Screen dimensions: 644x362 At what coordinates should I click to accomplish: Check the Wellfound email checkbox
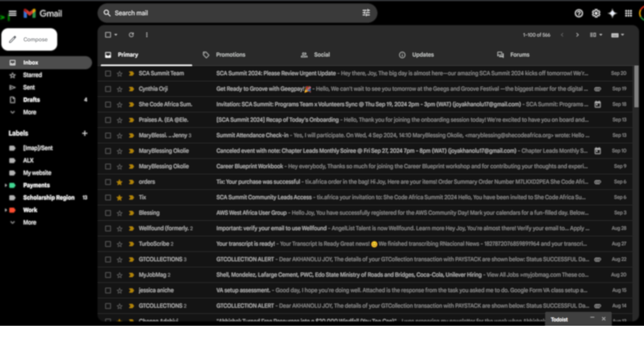[x=108, y=228]
